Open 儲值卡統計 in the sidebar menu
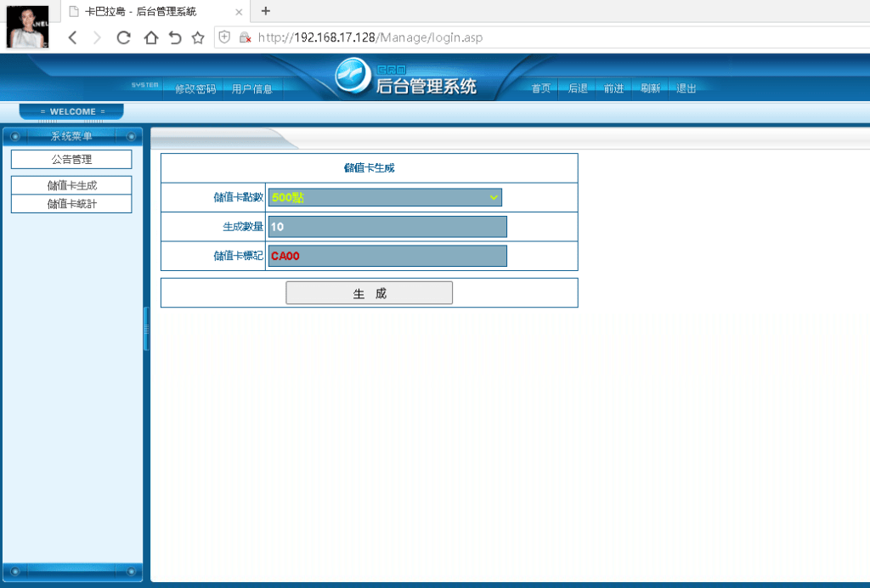Screen dimensions: 870x588 tap(71, 204)
